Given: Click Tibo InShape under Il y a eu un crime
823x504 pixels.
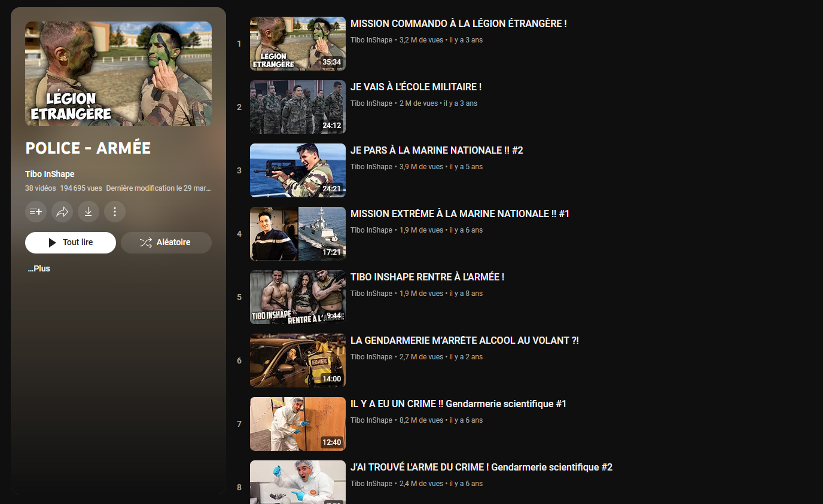Looking at the screenshot, I should point(371,420).
